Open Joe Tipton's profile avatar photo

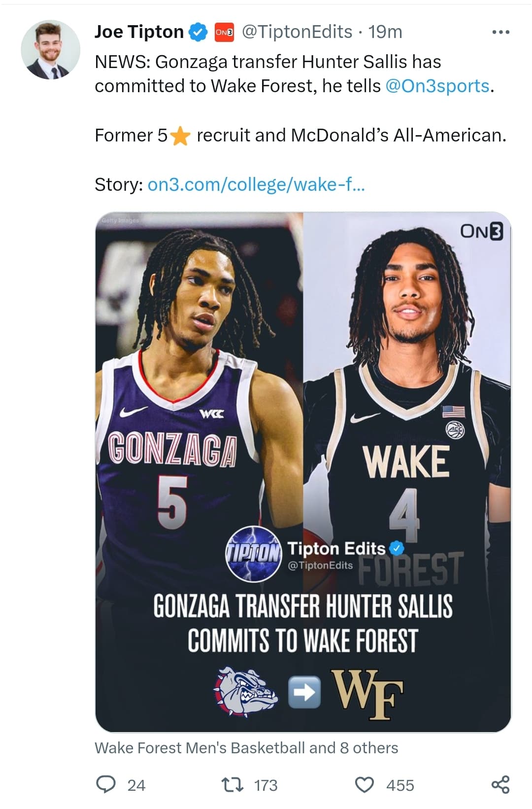click(50, 50)
